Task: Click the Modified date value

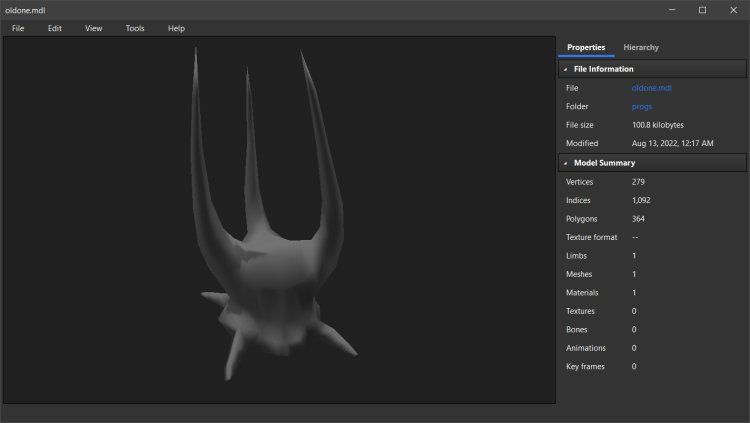Action: 674,144
